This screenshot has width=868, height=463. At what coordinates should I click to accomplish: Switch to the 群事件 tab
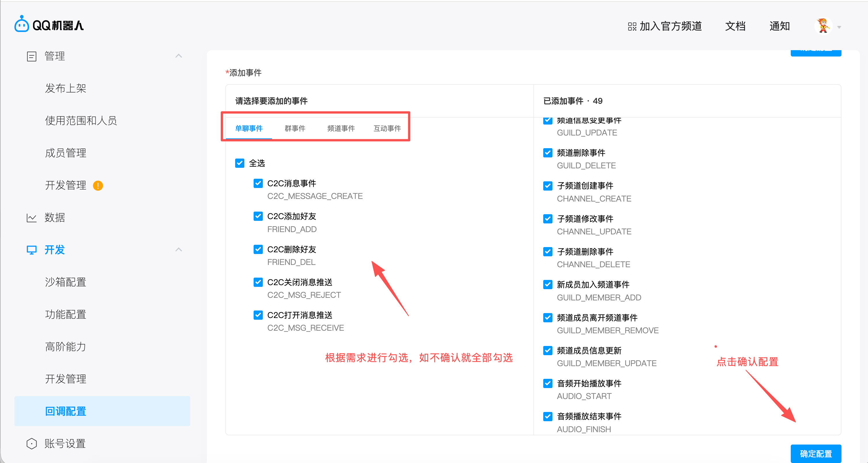click(x=295, y=128)
